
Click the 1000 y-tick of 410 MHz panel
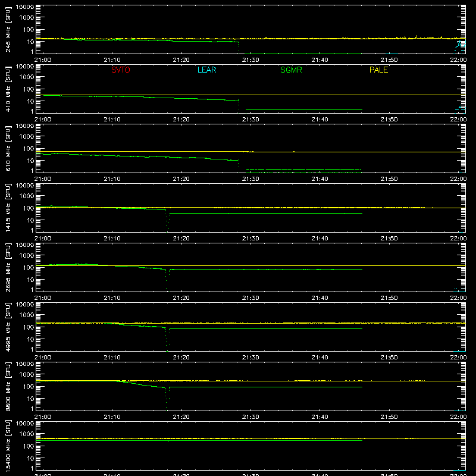(27, 77)
